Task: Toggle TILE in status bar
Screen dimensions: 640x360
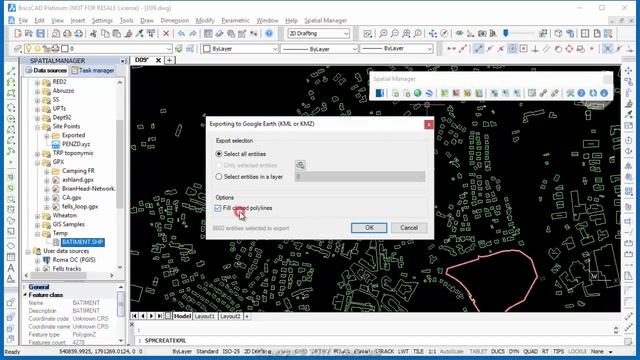Action: click(x=418, y=351)
